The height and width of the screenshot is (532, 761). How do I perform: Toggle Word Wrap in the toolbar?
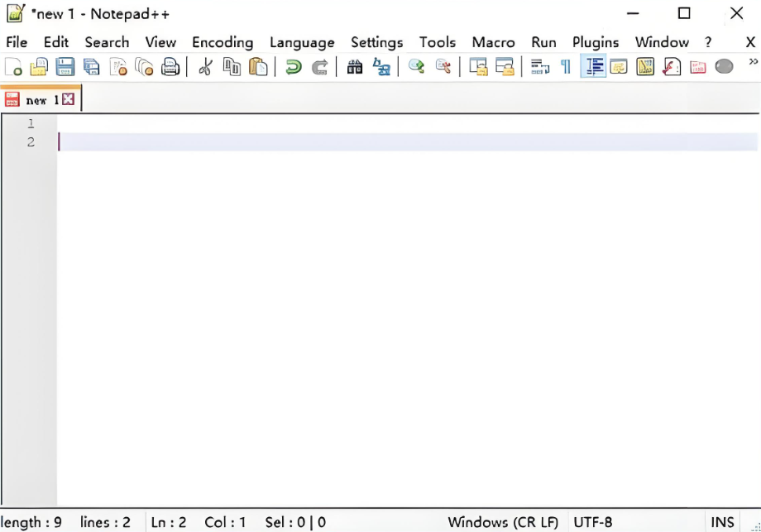[x=540, y=67]
